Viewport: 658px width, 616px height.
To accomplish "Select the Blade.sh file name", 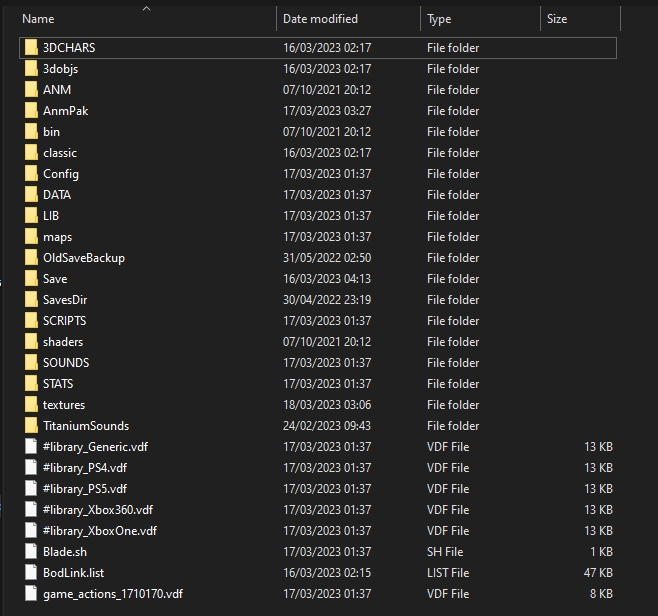I will (x=65, y=551).
